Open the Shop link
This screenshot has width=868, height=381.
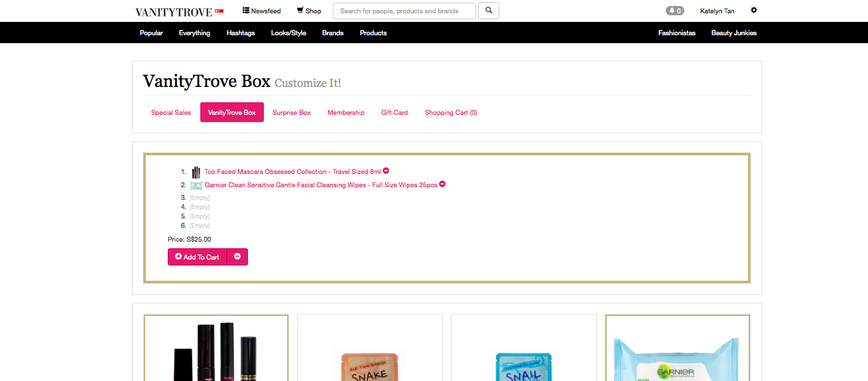coord(309,11)
